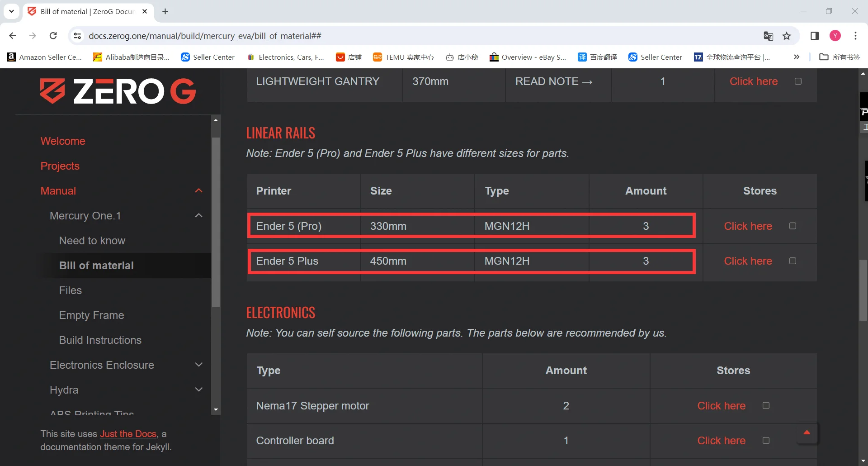Click the Google Translate icon
The image size is (868, 466).
tap(768, 36)
